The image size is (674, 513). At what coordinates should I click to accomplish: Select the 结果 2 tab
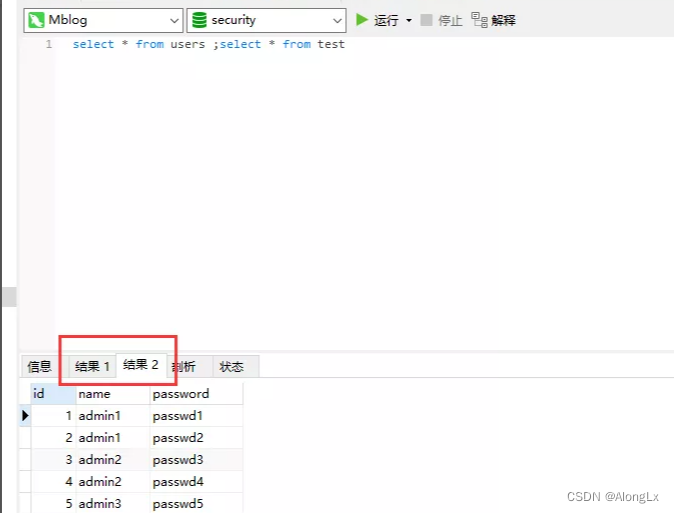[141, 365]
